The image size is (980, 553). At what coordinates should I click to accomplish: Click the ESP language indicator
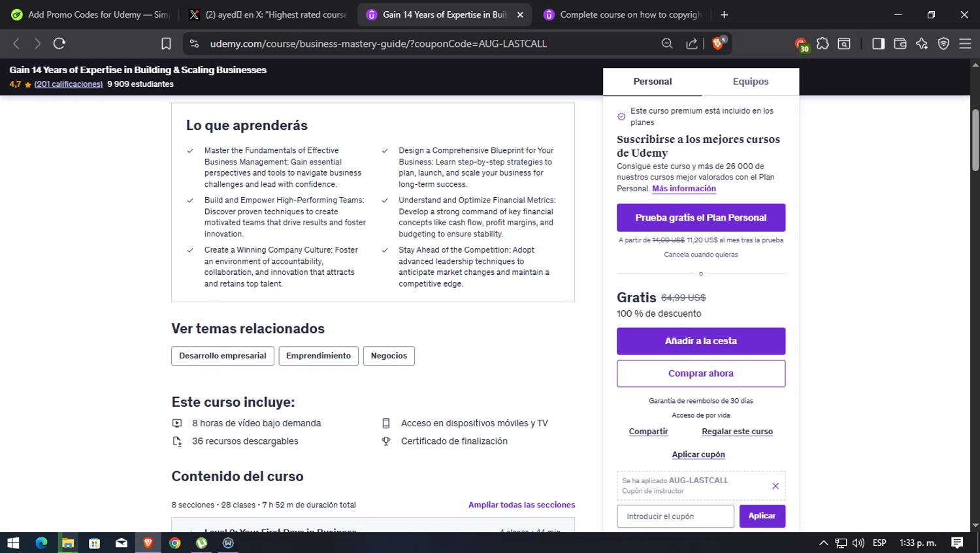point(879,543)
